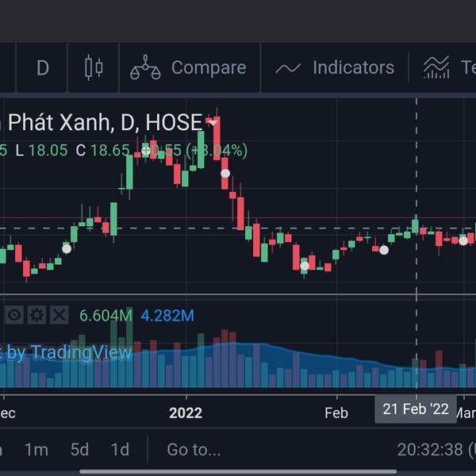Select the 5d time range
Screen dimensions: 476x476
tap(79, 449)
